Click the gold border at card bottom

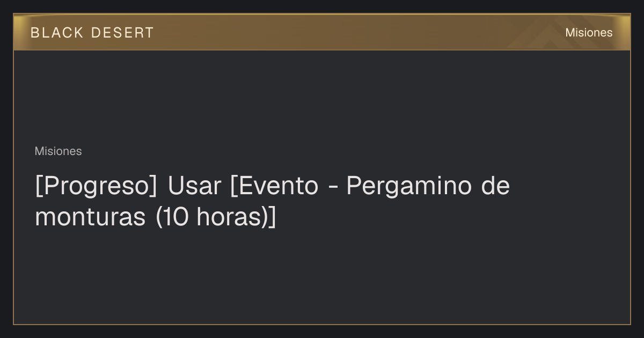(322, 324)
